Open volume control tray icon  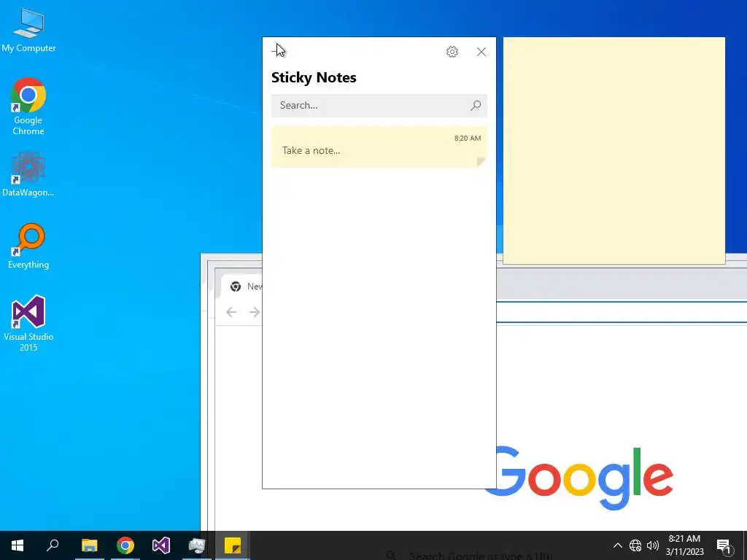(653, 545)
